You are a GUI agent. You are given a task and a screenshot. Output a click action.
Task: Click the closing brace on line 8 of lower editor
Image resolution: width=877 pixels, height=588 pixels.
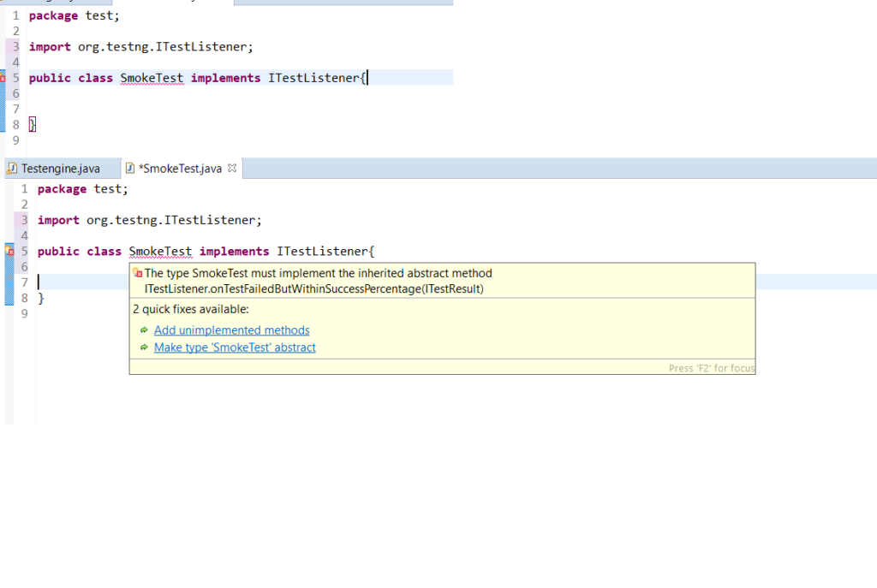coord(41,298)
